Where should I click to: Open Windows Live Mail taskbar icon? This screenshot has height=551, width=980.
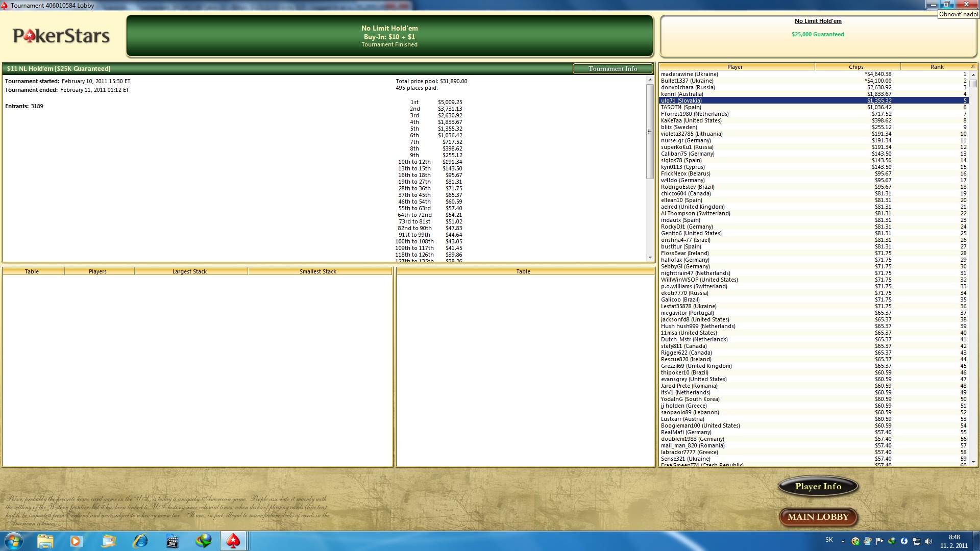point(108,541)
